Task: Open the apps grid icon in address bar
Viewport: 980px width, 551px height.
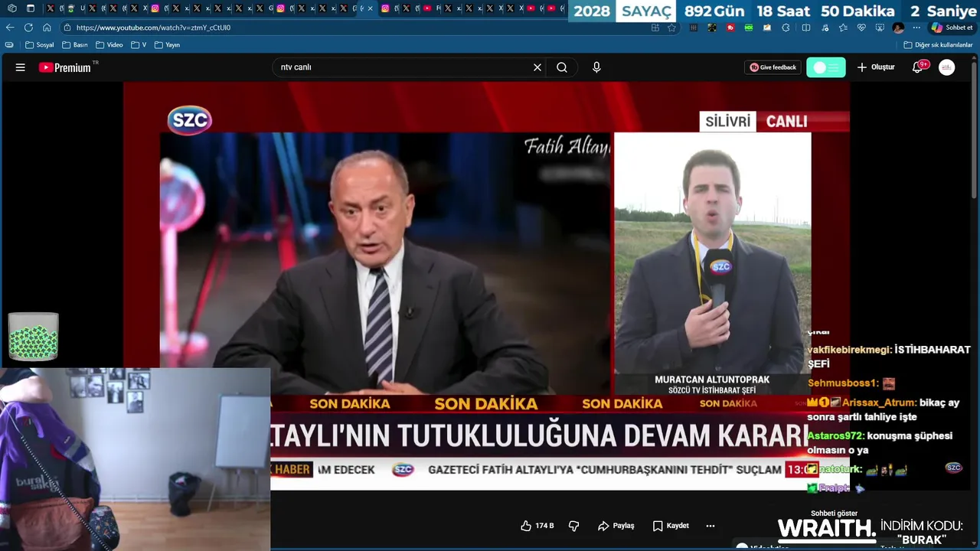Action: click(655, 28)
